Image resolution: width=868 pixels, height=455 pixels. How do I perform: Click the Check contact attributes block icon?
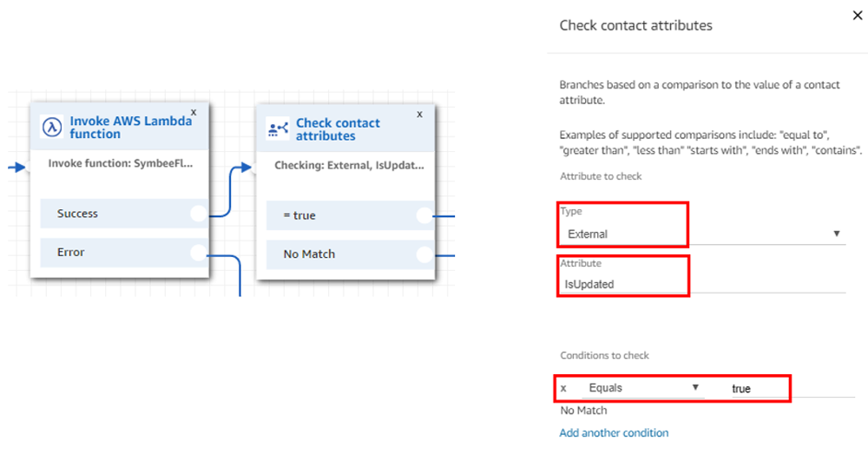point(278,129)
